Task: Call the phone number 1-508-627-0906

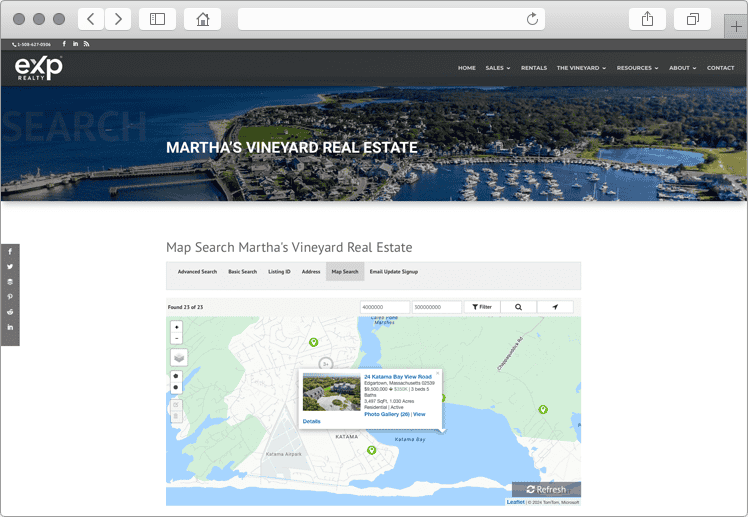Action: [x=31, y=44]
